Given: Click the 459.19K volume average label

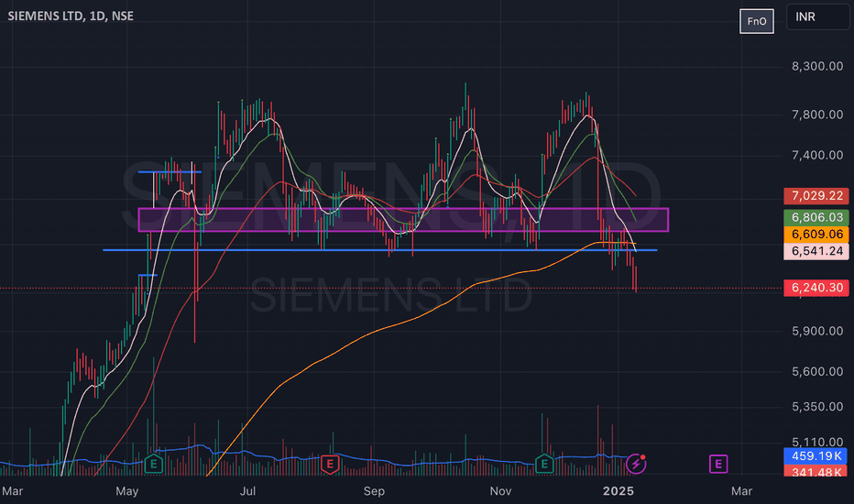Looking at the screenshot, I should (x=816, y=456).
